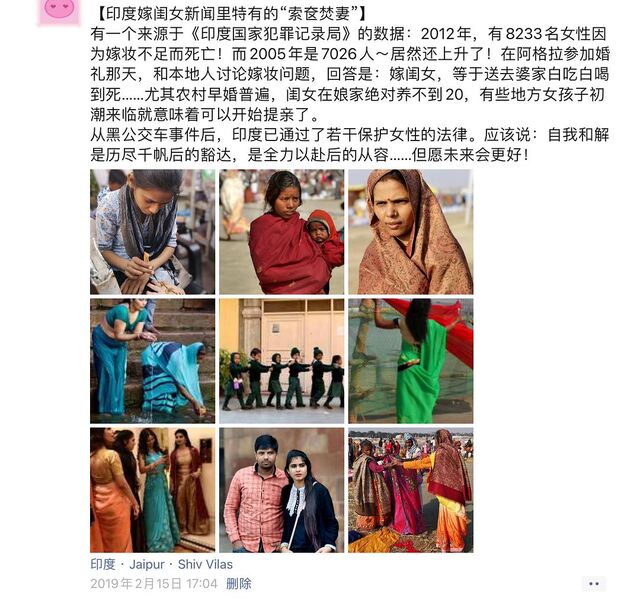
Task: View photo of women in blue saris at steps
Action: coord(153,361)
